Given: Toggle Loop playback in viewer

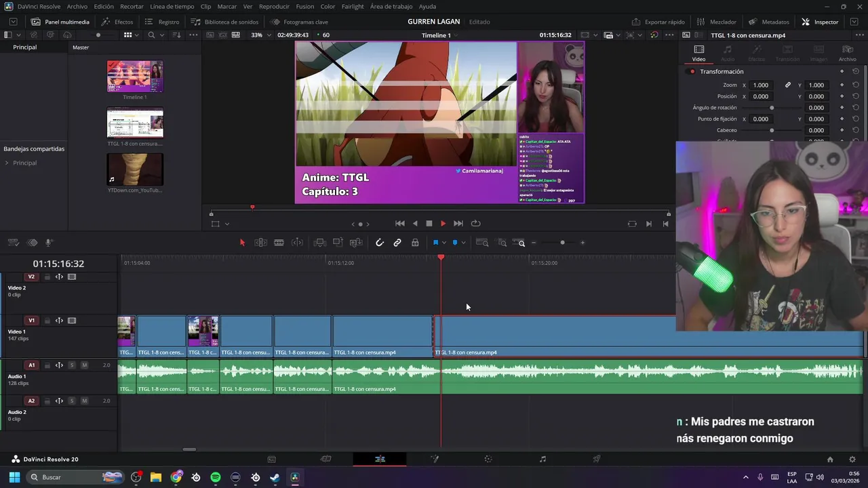Looking at the screenshot, I should [x=476, y=224].
